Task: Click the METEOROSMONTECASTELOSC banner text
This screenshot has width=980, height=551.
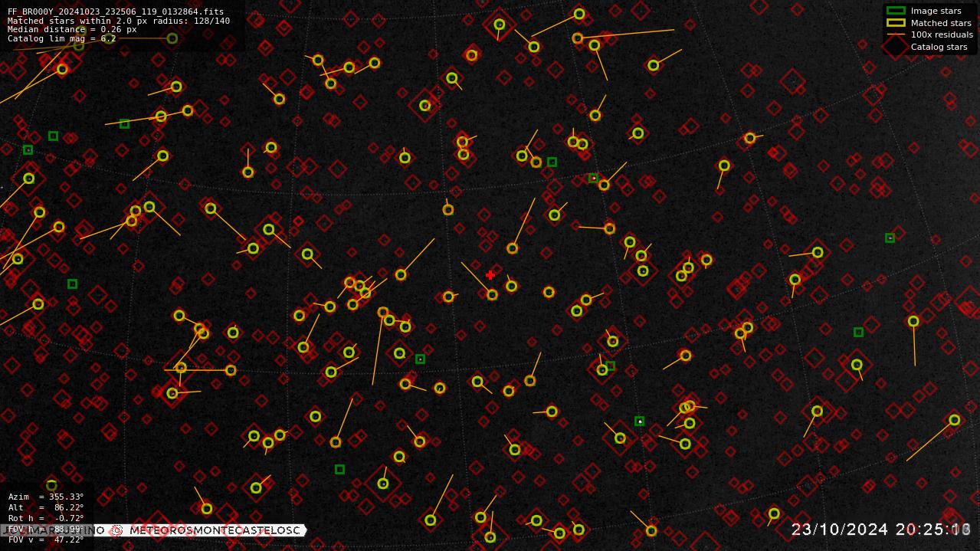Action: pyautogui.click(x=215, y=530)
